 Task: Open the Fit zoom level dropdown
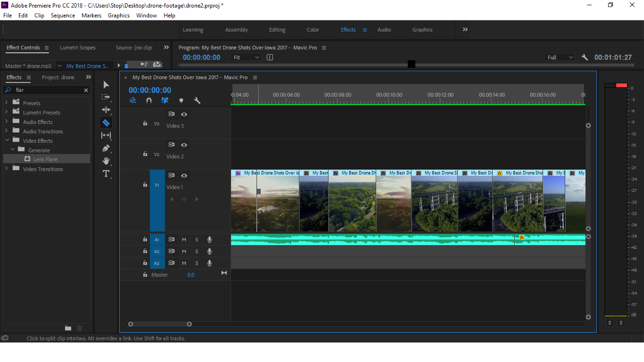click(x=246, y=57)
